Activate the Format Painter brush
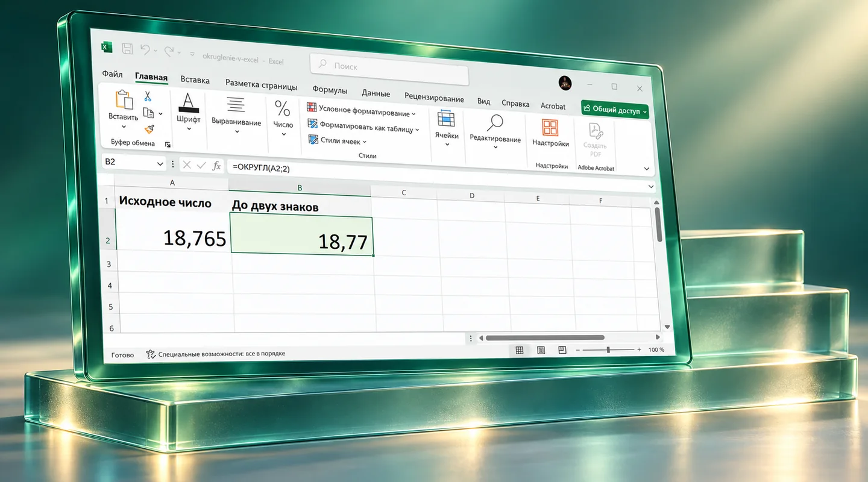The image size is (868, 482). 149,129
